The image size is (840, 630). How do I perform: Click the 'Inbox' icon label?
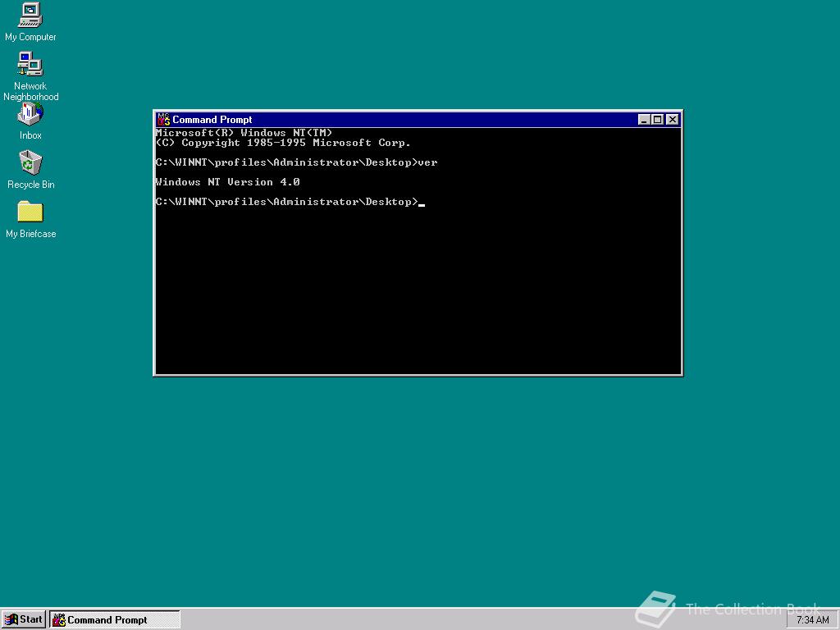pyautogui.click(x=30, y=135)
